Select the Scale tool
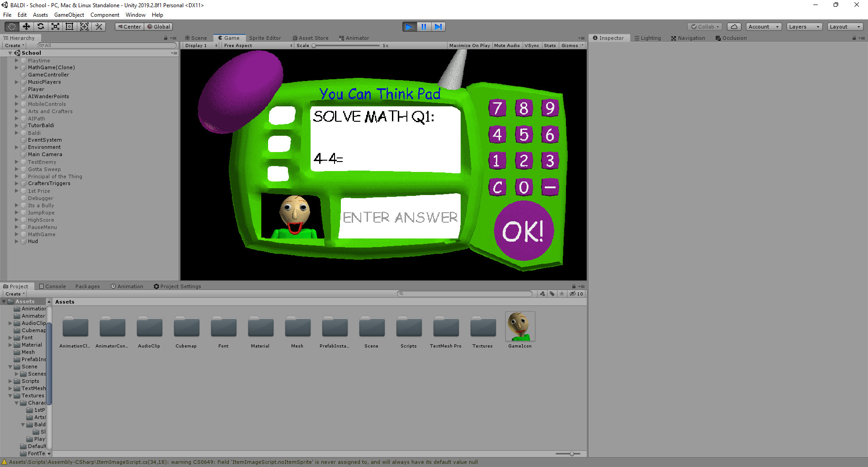Image resolution: width=868 pixels, height=467 pixels. pos(55,27)
